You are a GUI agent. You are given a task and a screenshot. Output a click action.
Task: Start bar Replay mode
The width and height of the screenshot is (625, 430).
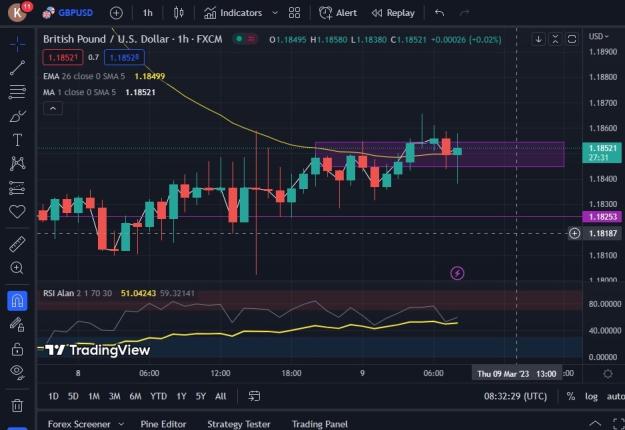click(393, 13)
